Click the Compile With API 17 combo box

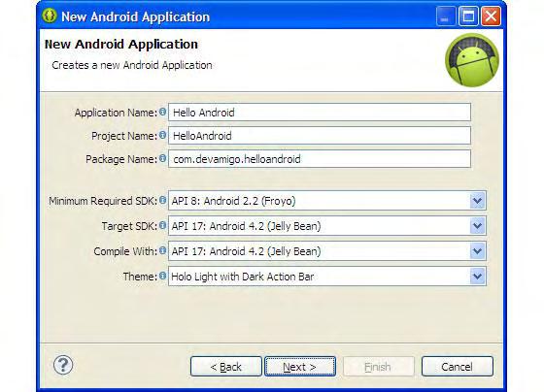click(x=327, y=251)
